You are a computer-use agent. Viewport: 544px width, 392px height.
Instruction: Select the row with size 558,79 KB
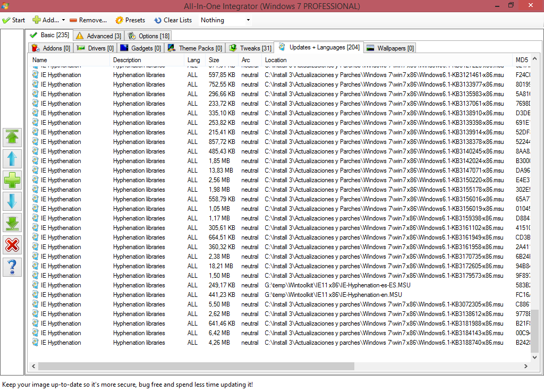[279, 199]
